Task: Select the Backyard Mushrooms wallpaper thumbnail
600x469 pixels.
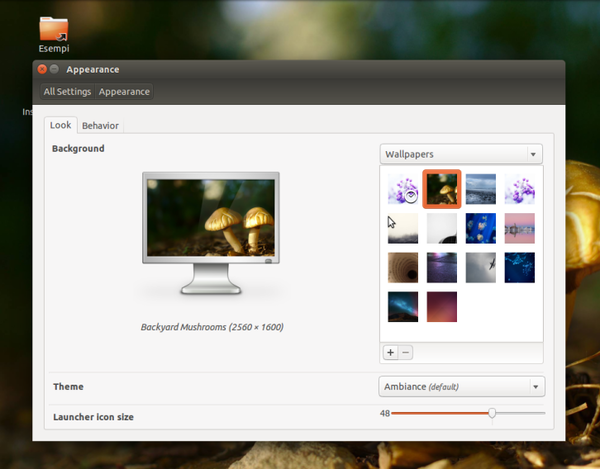Action: (x=441, y=189)
